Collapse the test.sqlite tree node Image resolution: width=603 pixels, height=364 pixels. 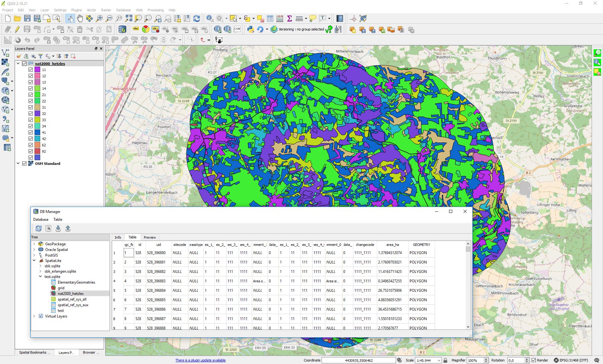coord(40,277)
